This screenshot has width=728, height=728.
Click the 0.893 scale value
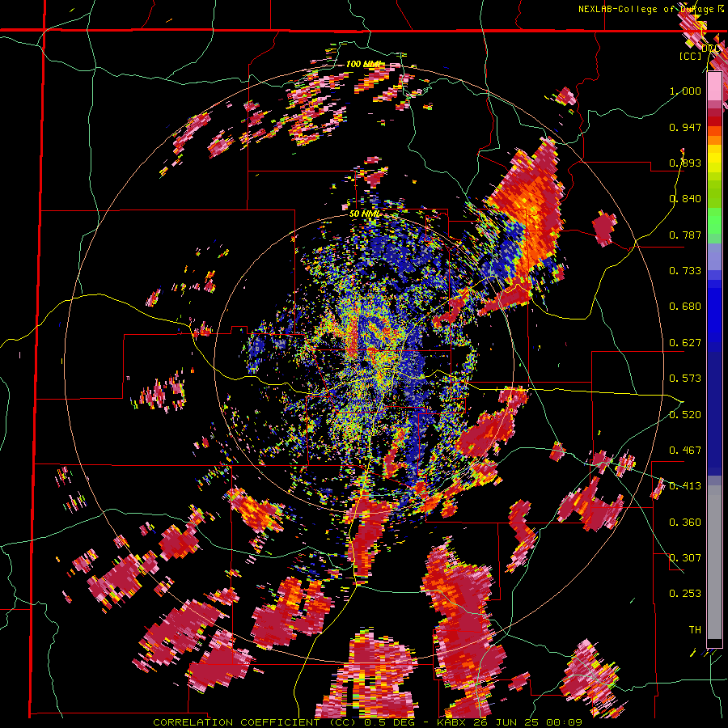[x=685, y=163]
